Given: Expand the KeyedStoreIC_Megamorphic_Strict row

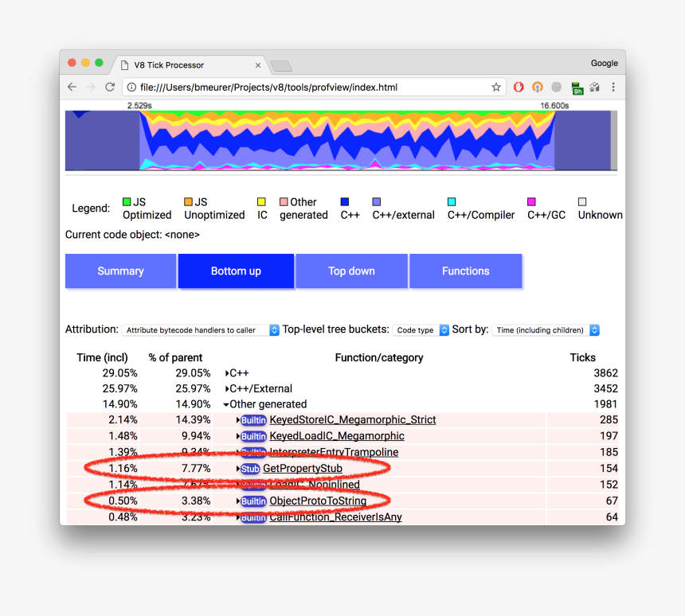Looking at the screenshot, I should pos(238,420).
